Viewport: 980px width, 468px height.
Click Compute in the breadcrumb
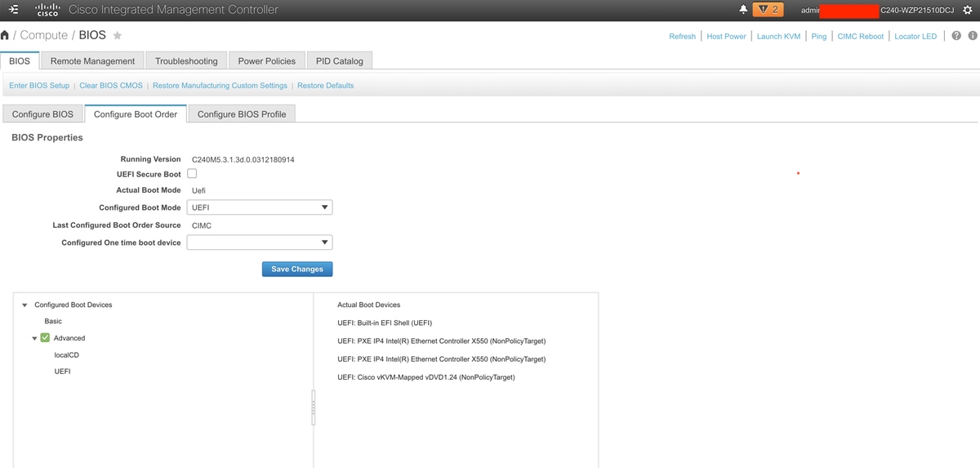(44, 35)
